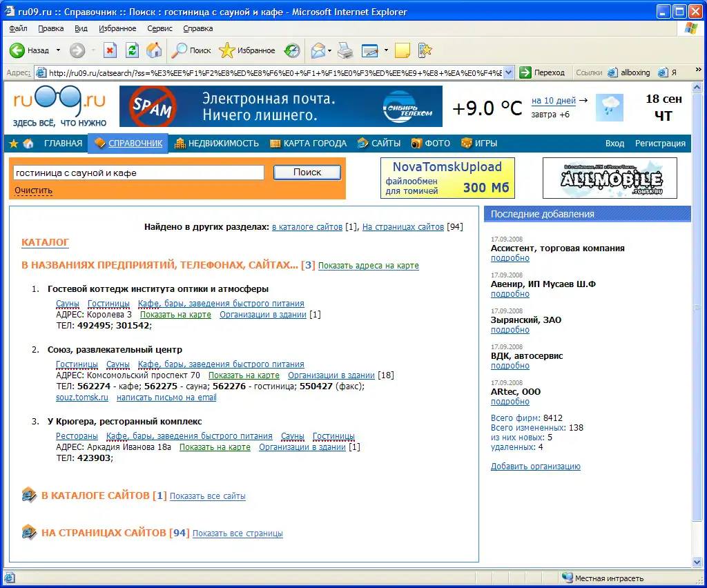Expand the address bar URL dropdown
This screenshot has width=707, height=588.
[509, 72]
